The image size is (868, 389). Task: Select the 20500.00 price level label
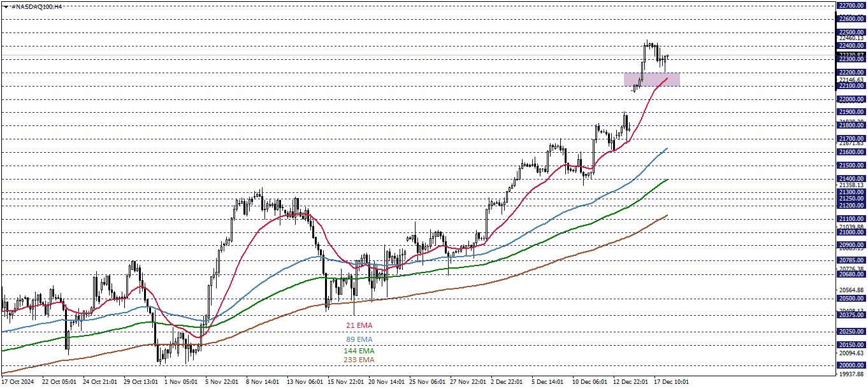pyautogui.click(x=851, y=299)
